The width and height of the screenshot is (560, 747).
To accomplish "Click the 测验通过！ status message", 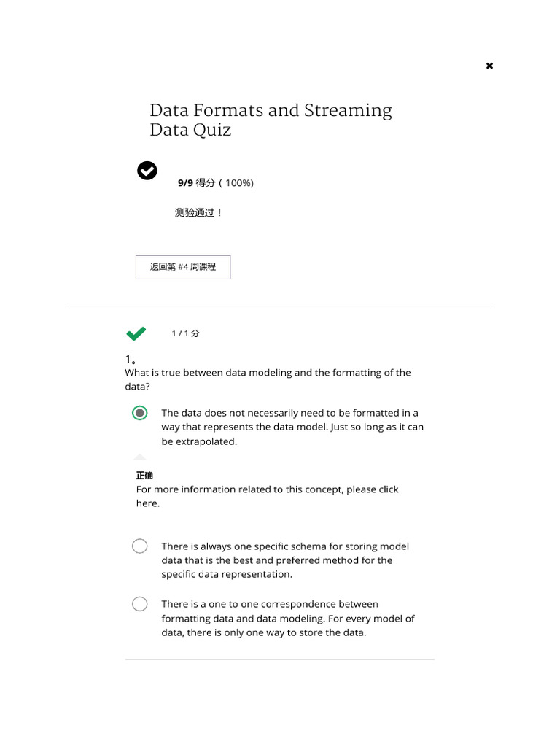I will [198, 213].
